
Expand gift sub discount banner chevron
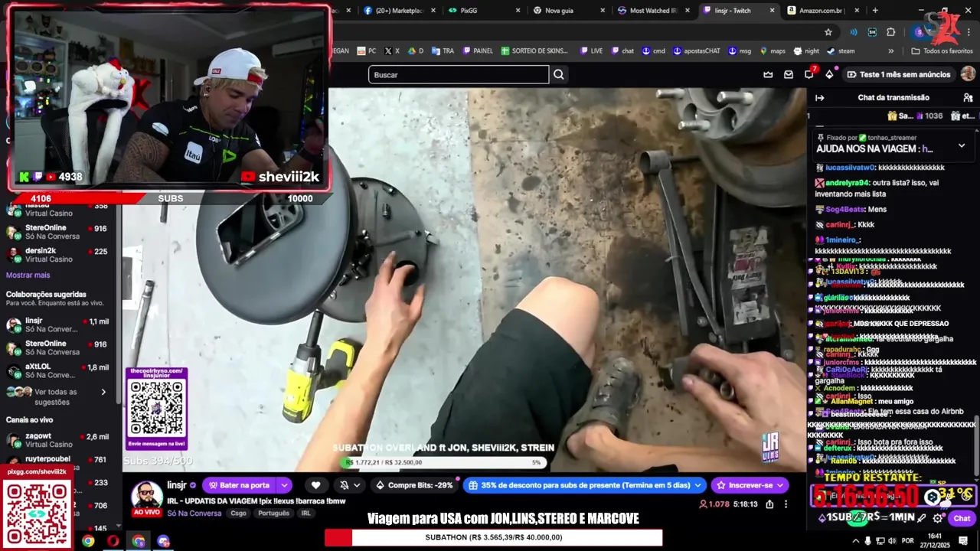tap(697, 485)
